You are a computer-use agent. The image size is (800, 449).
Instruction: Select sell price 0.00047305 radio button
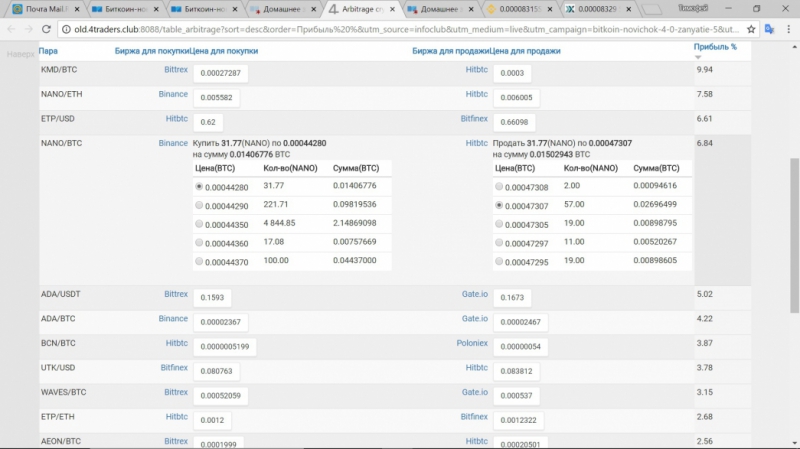tap(499, 224)
